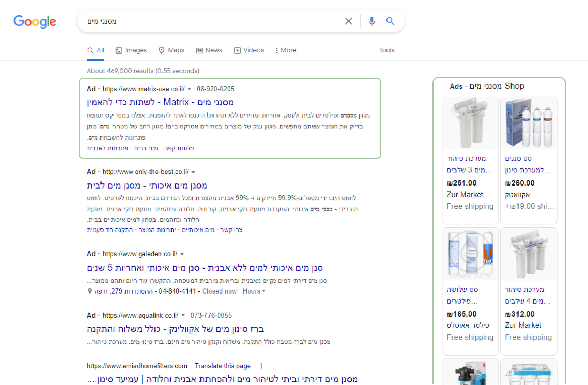588x385 pixels.
Task: Click inside the search text field
Action: [207, 21]
